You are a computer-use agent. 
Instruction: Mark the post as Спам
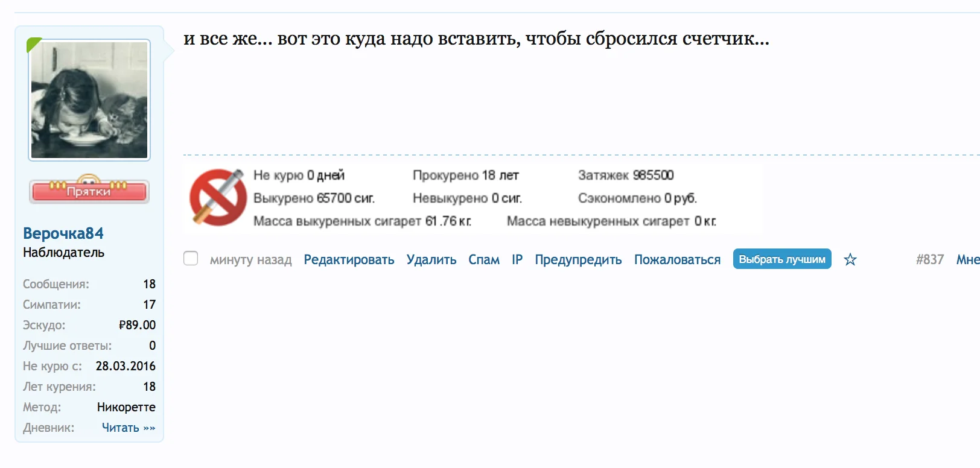[x=484, y=260]
